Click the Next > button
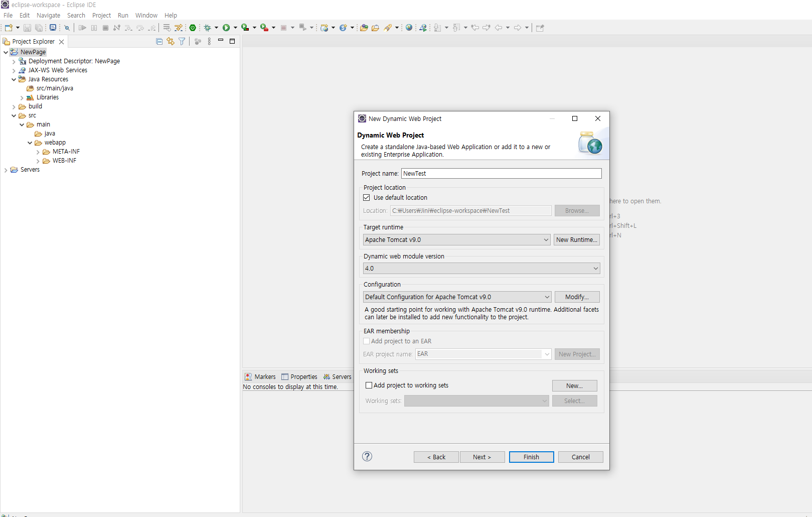 (x=482, y=457)
